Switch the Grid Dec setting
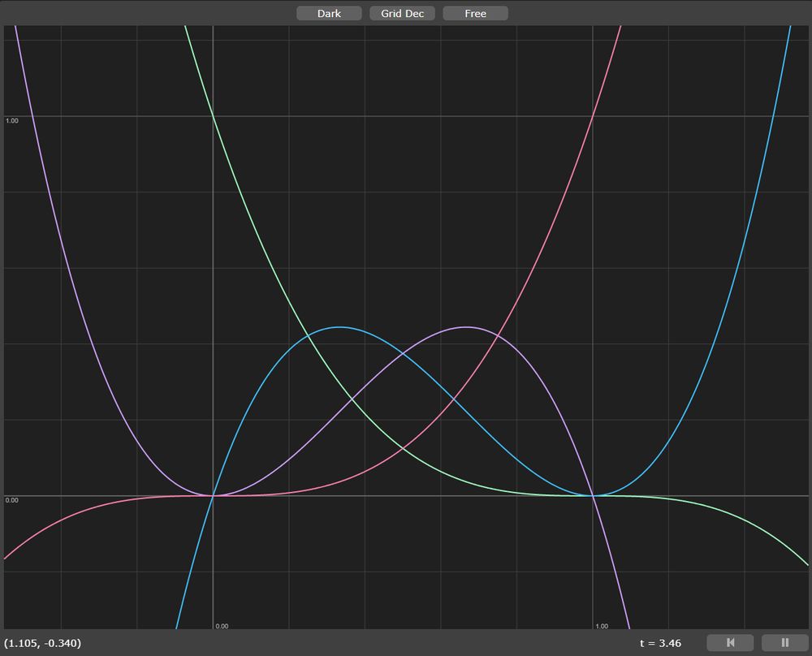 click(x=403, y=14)
